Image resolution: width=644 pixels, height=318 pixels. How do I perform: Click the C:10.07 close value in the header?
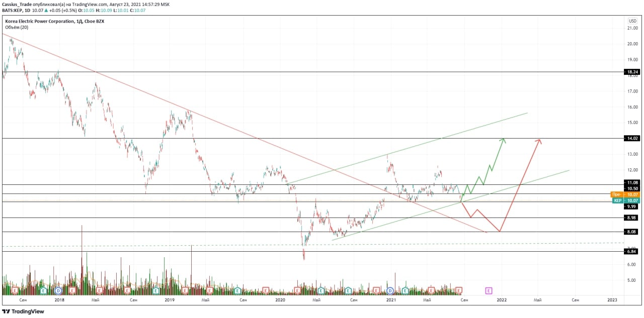pos(137,10)
